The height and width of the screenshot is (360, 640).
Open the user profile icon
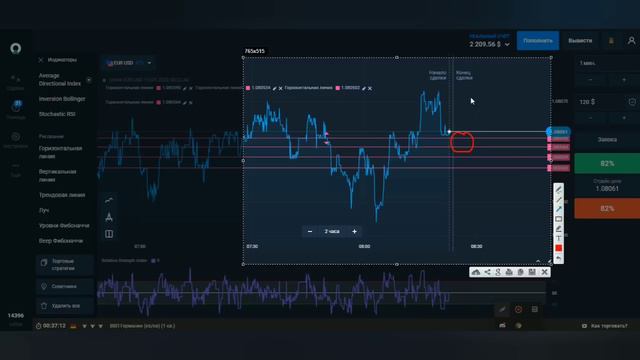631,41
